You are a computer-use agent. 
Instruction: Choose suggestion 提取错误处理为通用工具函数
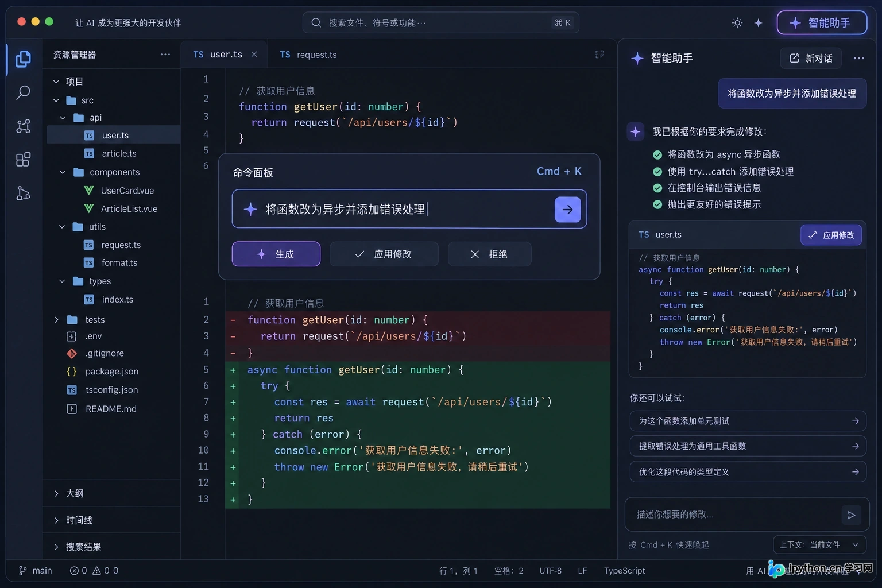click(748, 446)
